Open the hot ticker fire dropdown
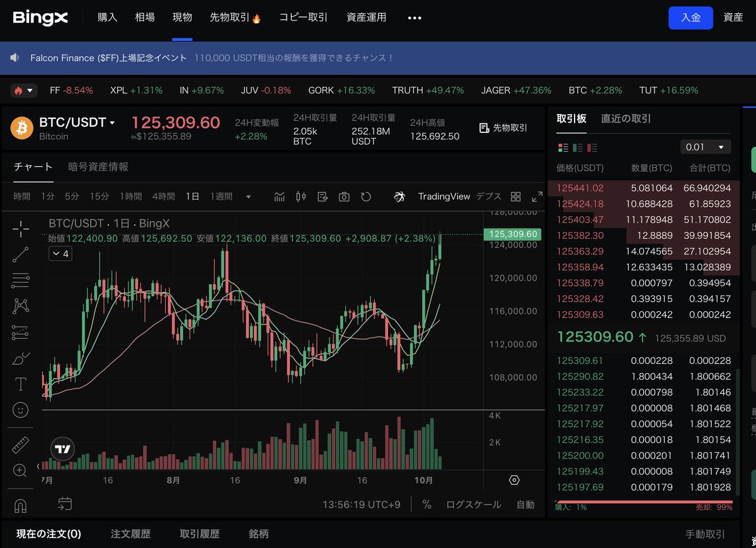756x548 pixels. coord(24,90)
